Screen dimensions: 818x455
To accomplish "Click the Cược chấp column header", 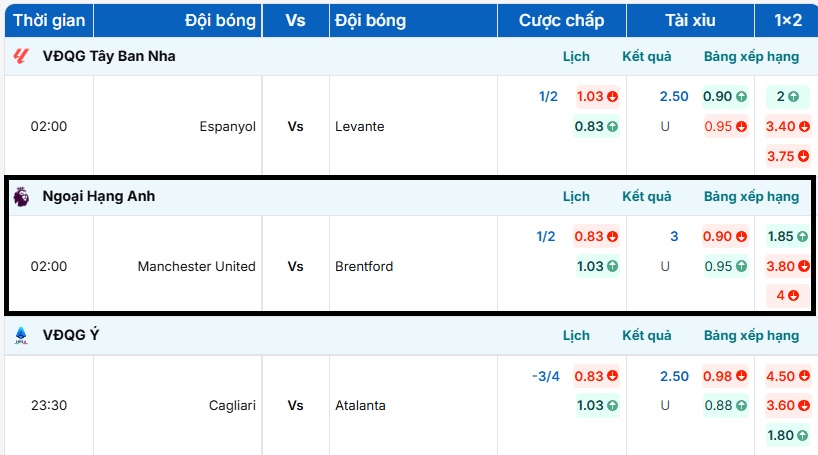I will tap(562, 20).
